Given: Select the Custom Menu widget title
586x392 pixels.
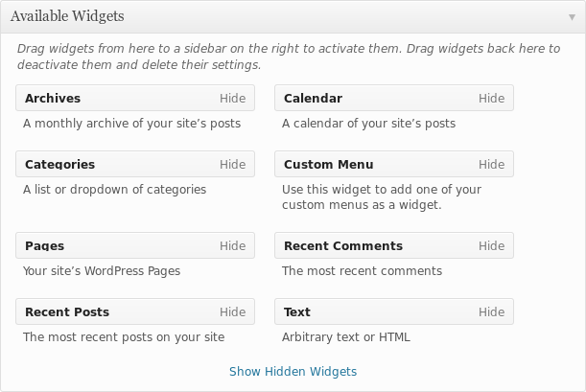Looking at the screenshot, I should pyautogui.click(x=329, y=164).
